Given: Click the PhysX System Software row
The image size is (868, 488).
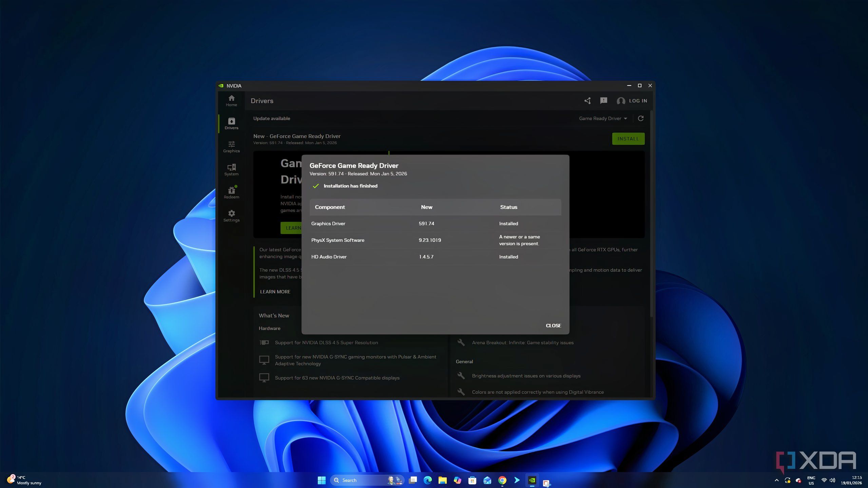Looking at the screenshot, I should pos(435,240).
